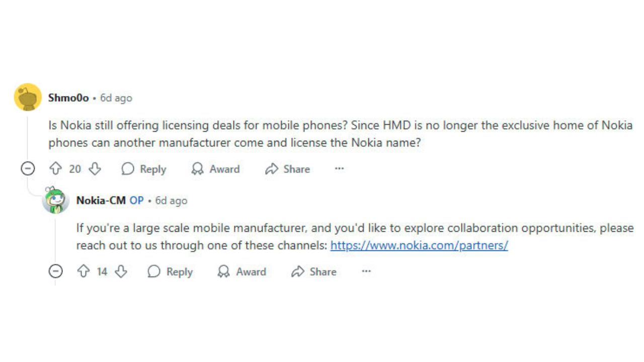Viewport: 644px width, 362px height.
Task: Reply to Shmo0o's comment
Action: pos(144,169)
